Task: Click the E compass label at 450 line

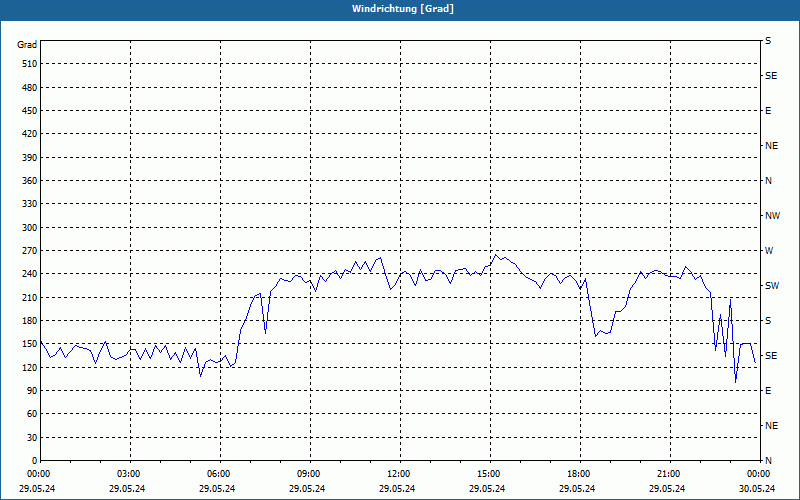Action: click(x=768, y=111)
